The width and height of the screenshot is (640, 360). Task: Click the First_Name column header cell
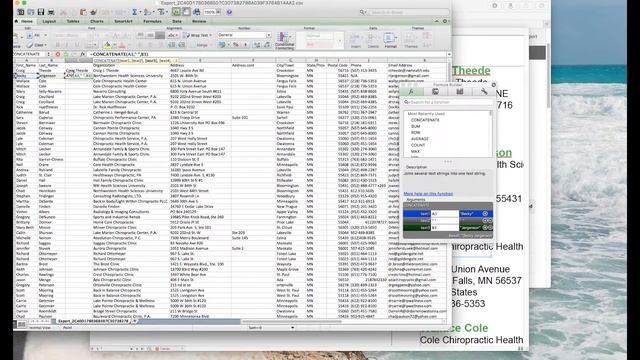coord(26,65)
